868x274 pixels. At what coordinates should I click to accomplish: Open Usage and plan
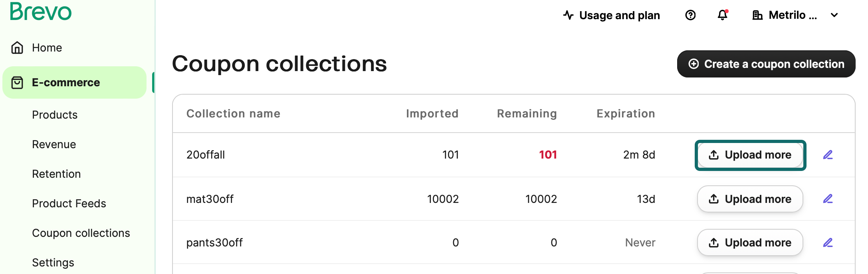[612, 15]
